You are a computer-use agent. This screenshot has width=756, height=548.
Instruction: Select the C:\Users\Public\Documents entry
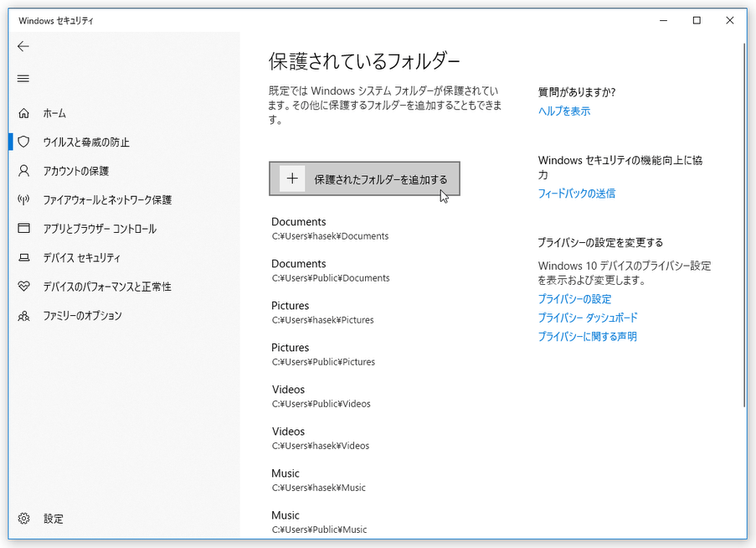click(x=330, y=270)
